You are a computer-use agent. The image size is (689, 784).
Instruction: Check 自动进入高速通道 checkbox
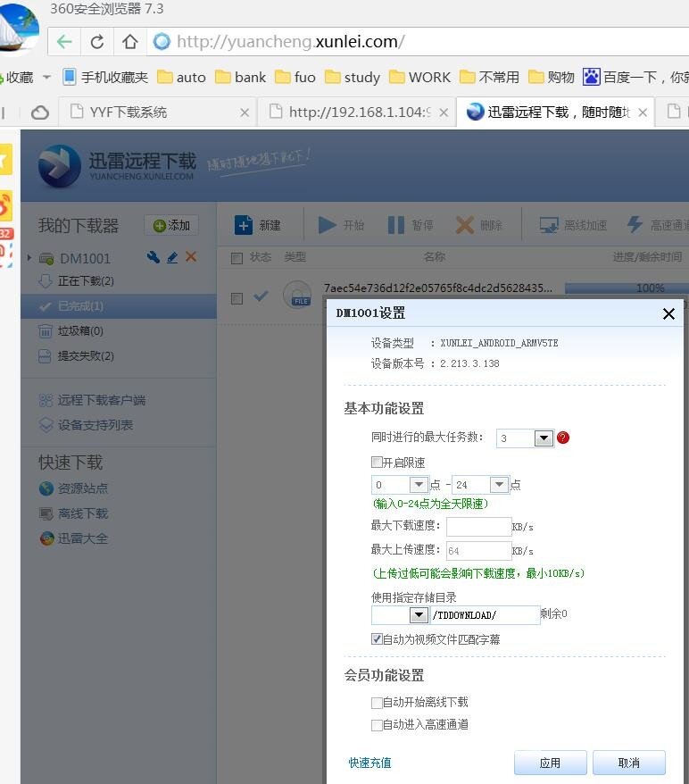(x=377, y=725)
